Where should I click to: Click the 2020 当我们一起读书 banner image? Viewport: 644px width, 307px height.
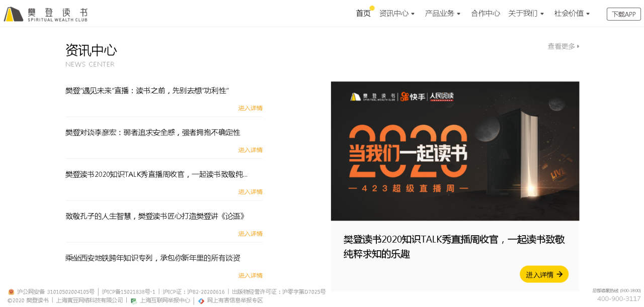click(x=455, y=151)
